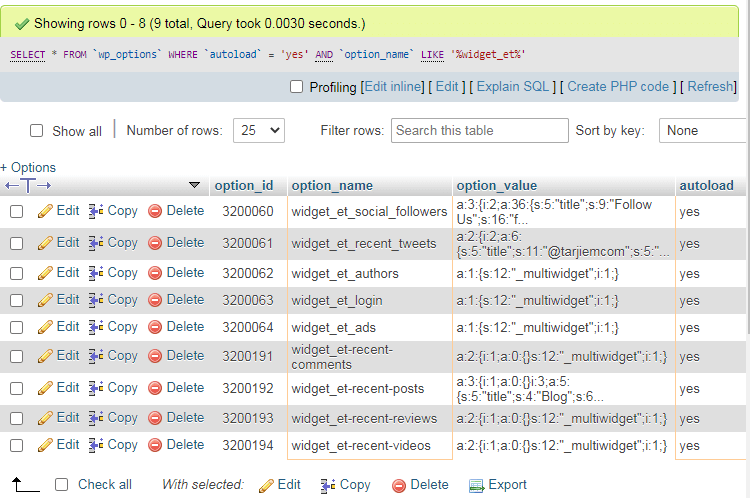Open the Number of rows dropdown

pos(259,131)
